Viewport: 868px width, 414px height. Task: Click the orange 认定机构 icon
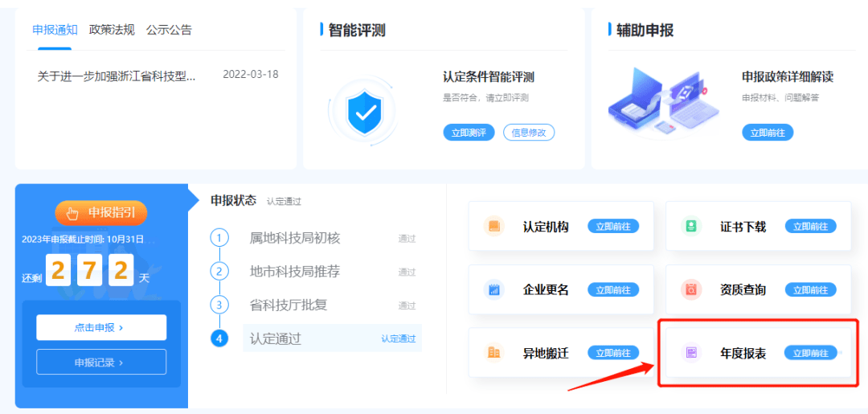tap(493, 227)
